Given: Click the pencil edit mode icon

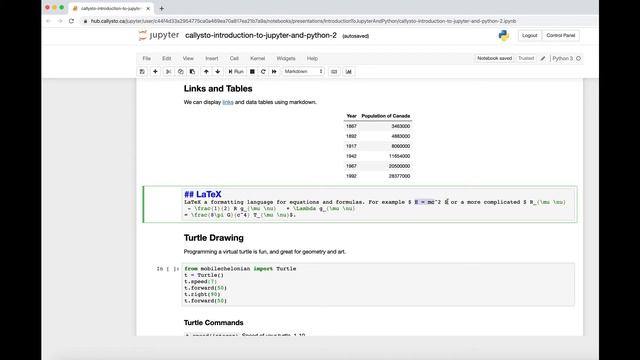Looking at the screenshot, I should [x=543, y=59].
